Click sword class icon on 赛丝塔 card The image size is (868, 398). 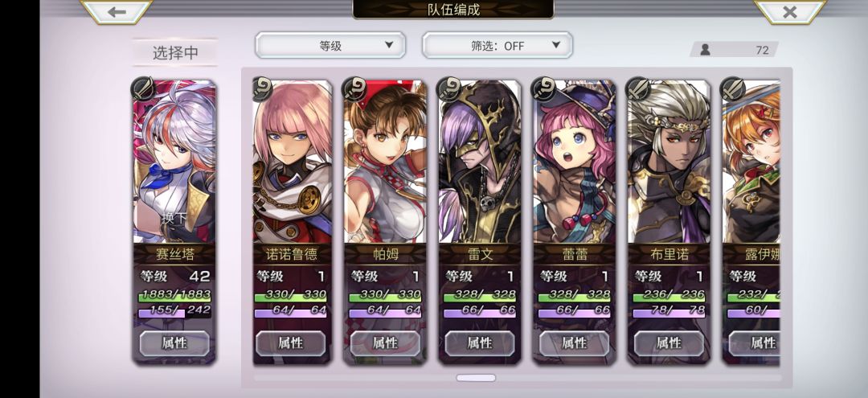(x=143, y=88)
